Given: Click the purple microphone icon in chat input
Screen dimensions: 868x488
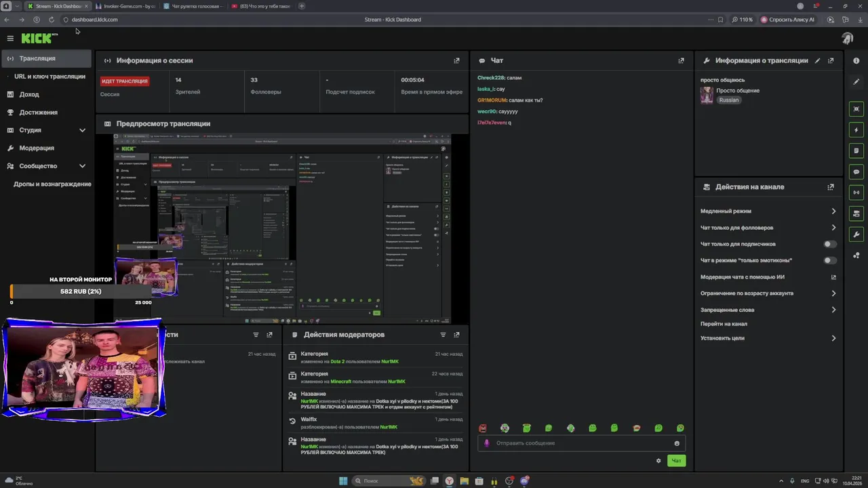Looking at the screenshot, I should [486, 443].
